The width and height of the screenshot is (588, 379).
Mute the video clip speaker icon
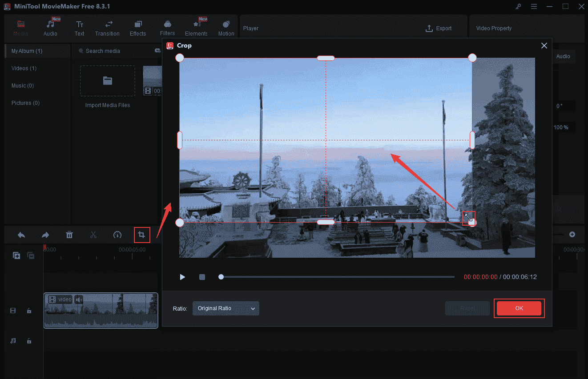coord(79,299)
